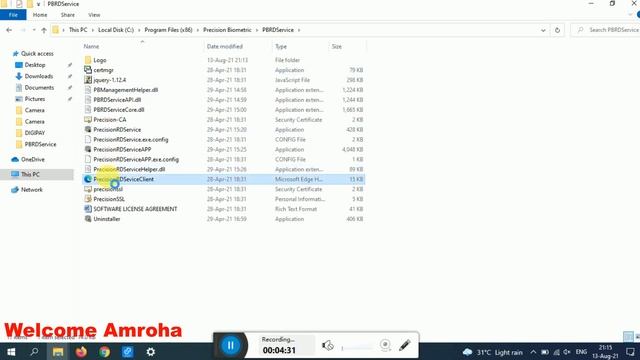Open Network in navigation pane

click(x=31, y=189)
